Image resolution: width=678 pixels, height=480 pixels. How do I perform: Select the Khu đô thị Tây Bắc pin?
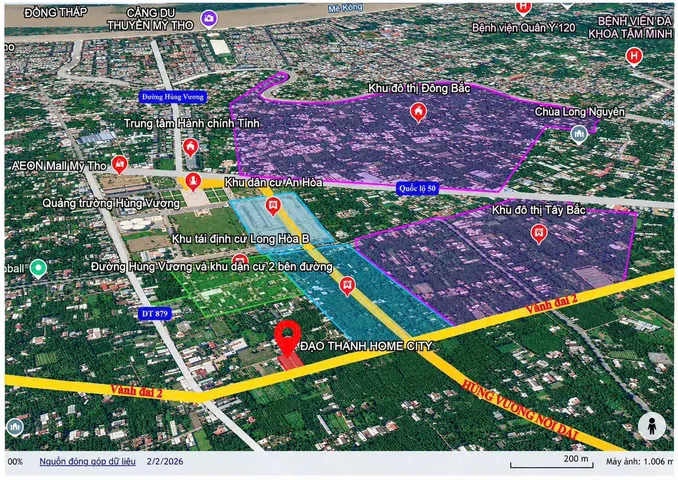[x=539, y=234]
